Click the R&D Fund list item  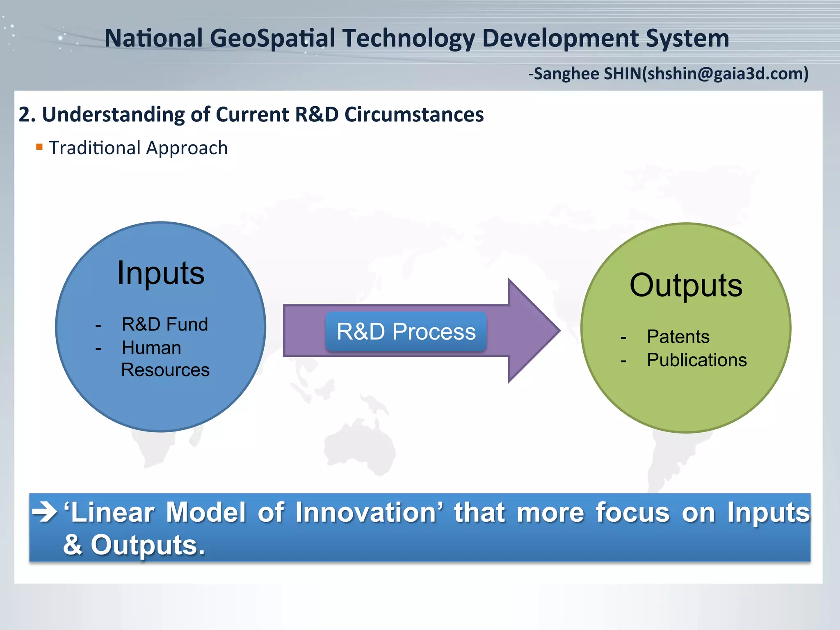pos(165,324)
